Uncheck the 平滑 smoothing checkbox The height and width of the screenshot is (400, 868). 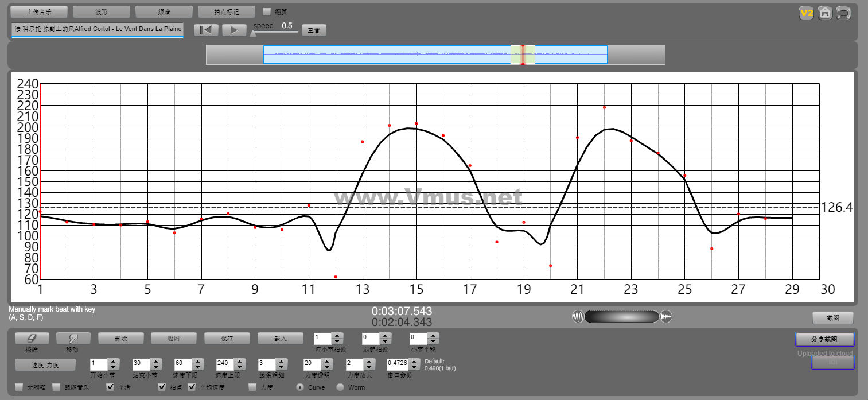[x=111, y=387]
